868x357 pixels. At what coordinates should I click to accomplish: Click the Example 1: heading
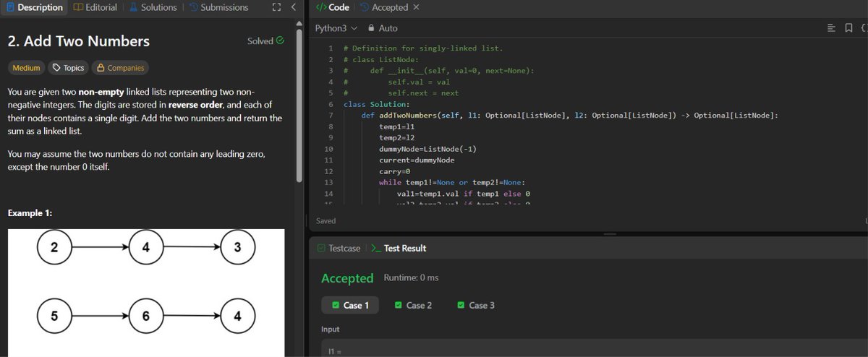point(30,213)
